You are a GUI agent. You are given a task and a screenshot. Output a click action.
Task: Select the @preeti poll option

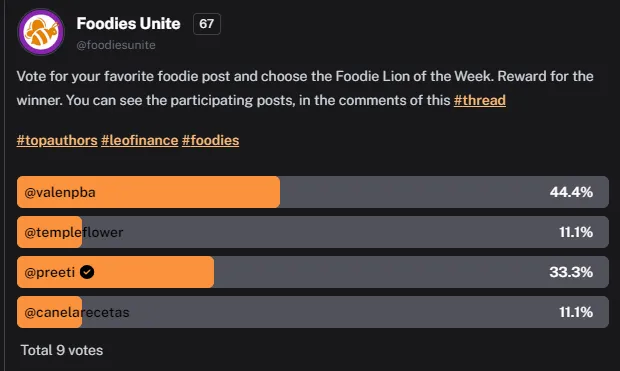coord(313,272)
